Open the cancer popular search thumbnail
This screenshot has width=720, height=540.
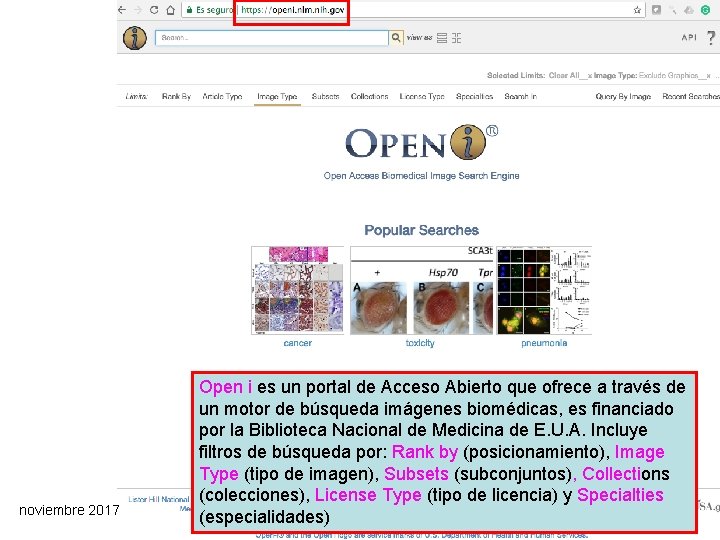click(298, 290)
